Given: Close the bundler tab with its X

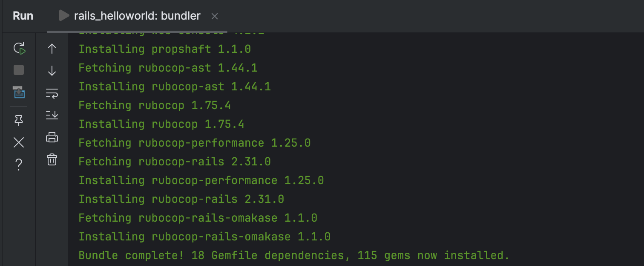Looking at the screenshot, I should [x=215, y=16].
